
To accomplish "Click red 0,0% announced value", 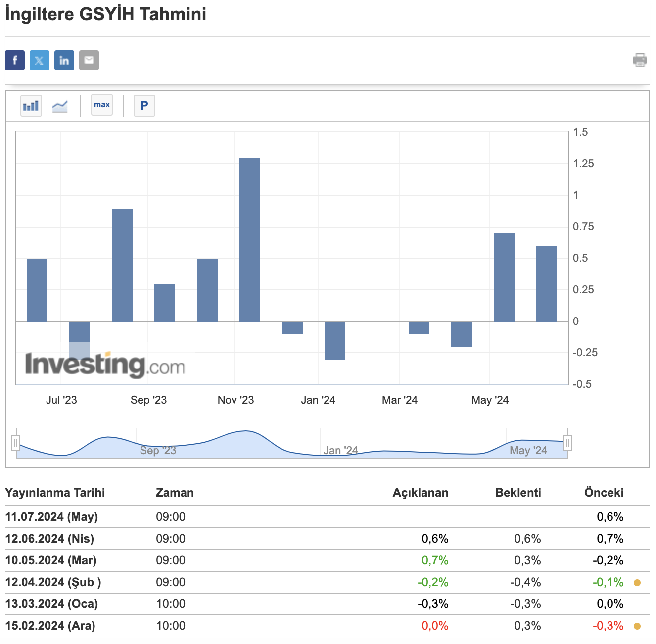I will (x=435, y=626).
